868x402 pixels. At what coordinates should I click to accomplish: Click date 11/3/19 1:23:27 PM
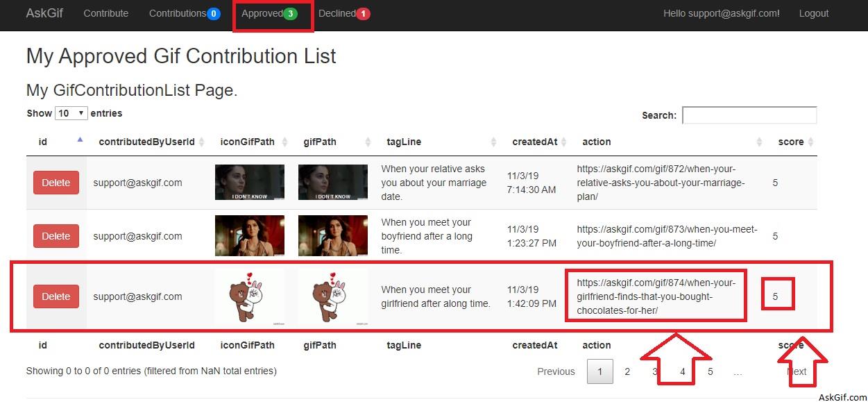(x=531, y=236)
